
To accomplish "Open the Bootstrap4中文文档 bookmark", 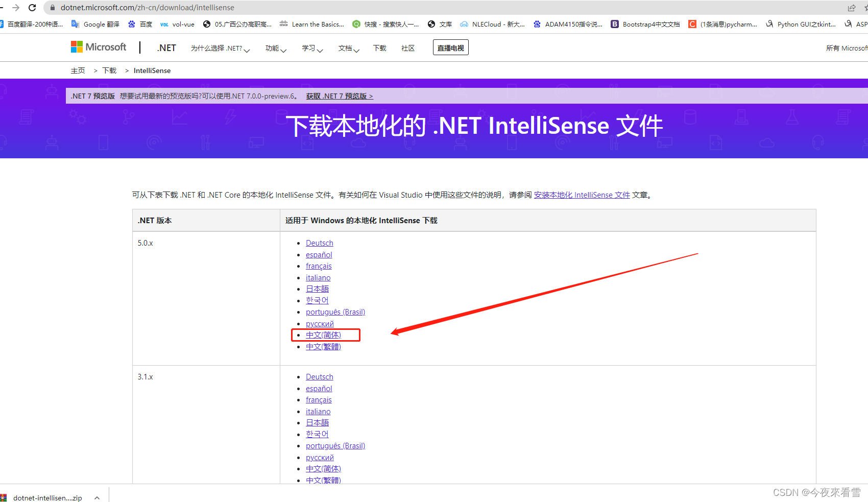I will point(645,24).
